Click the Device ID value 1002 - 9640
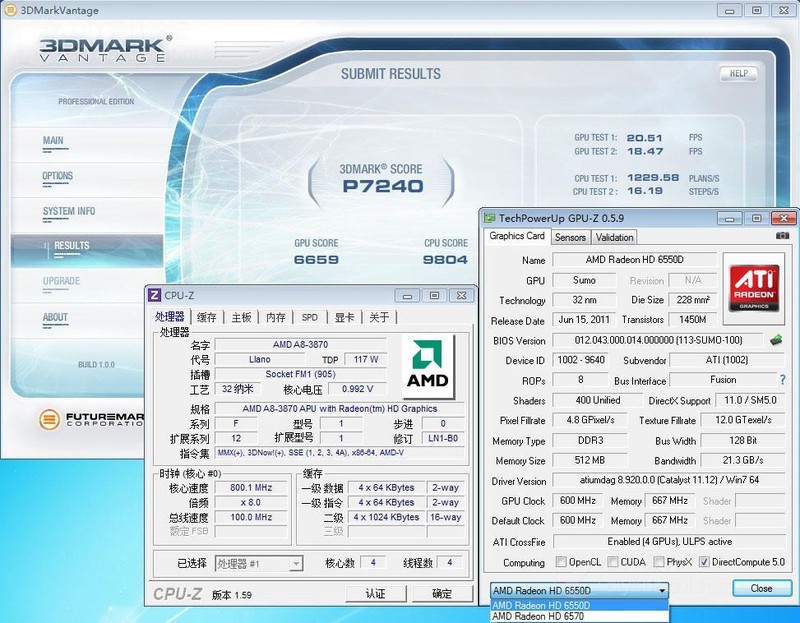 (x=581, y=360)
